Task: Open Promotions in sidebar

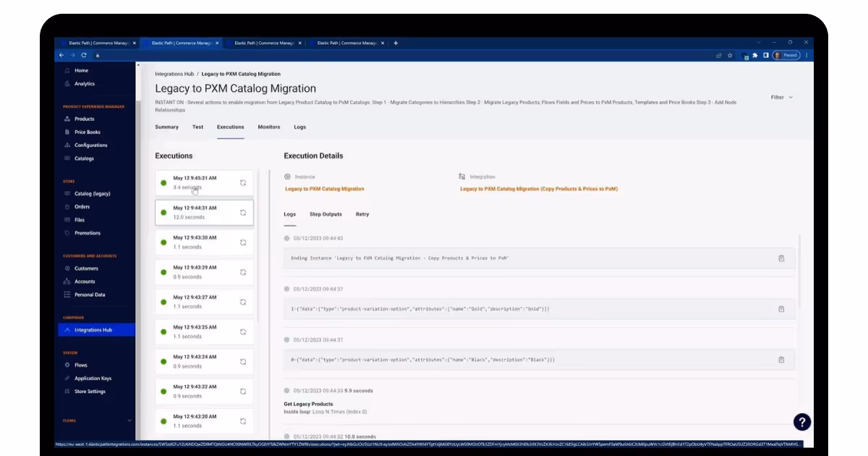Action: pyautogui.click(x=87, y=232)
